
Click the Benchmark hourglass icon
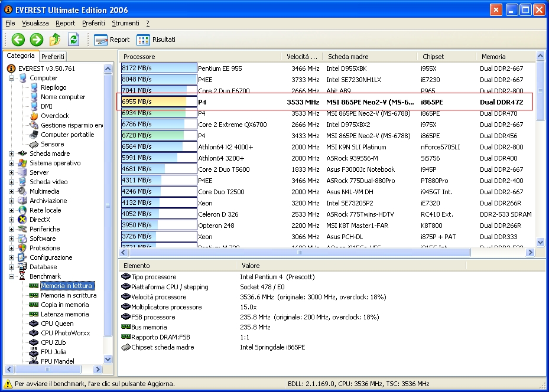click(x=22, y=276)
